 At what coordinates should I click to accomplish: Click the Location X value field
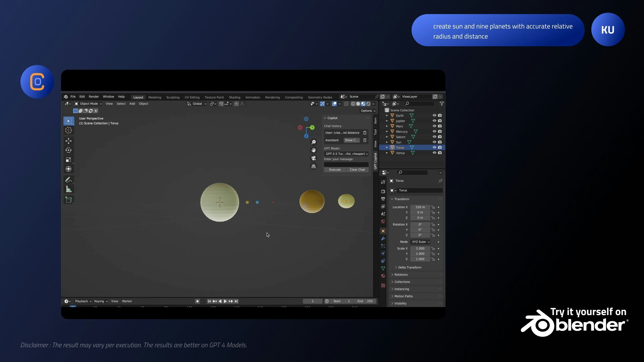420,207
